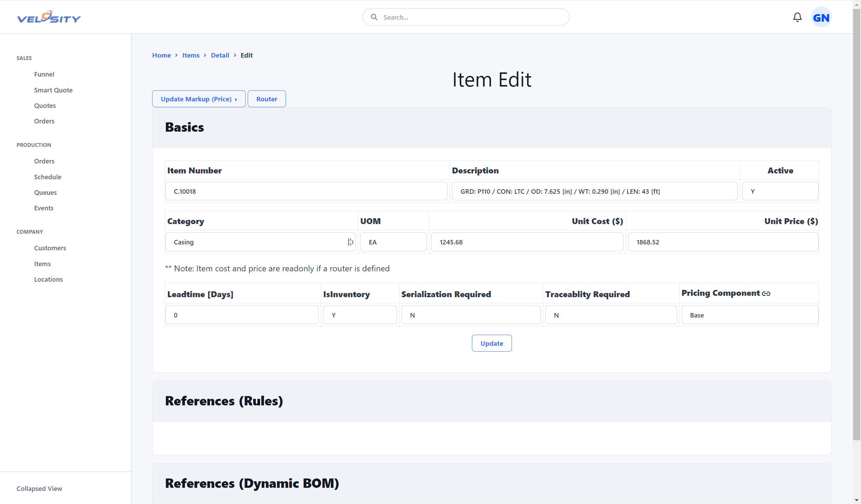The height and width of the screenshot is (504, 861).
Task: Toggle Collapsed View of the sidebar
Action: coord(39,488)
